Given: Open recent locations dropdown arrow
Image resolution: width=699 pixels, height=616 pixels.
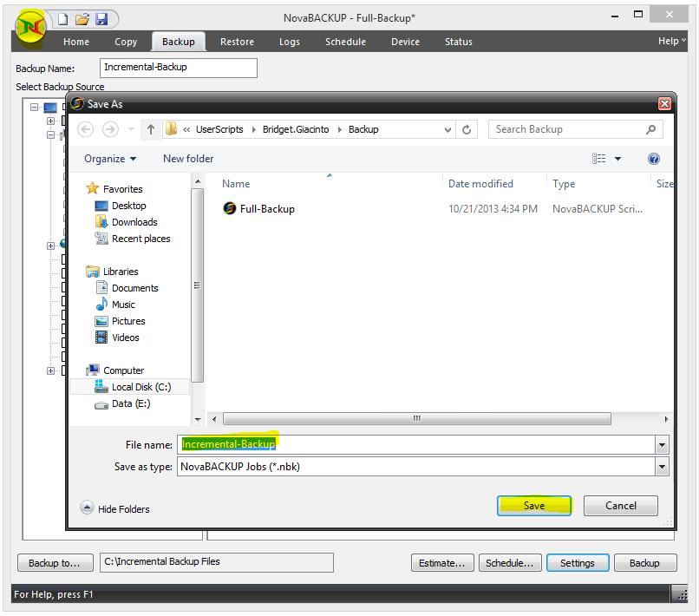Looking at the screenshot, I should point(131,130).
